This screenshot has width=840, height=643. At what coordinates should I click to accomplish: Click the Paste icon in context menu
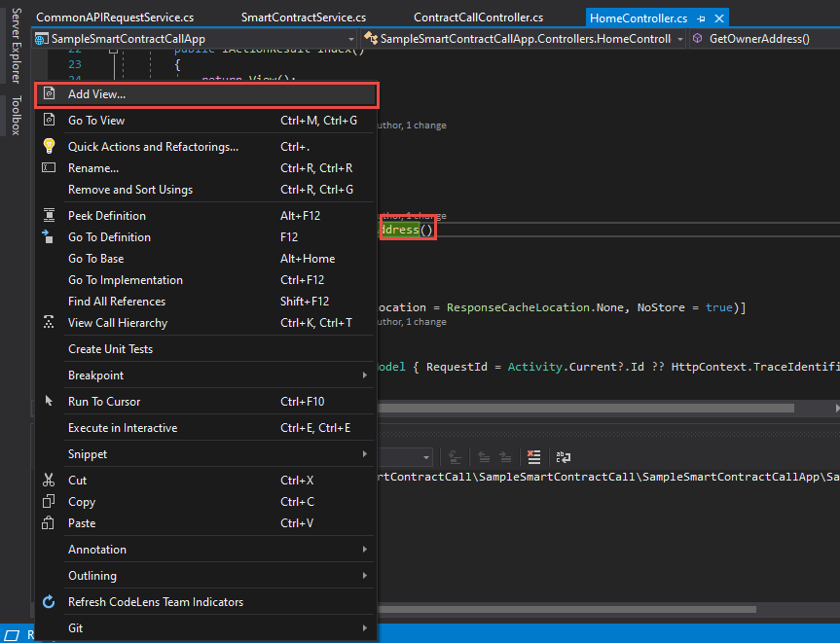48,522
